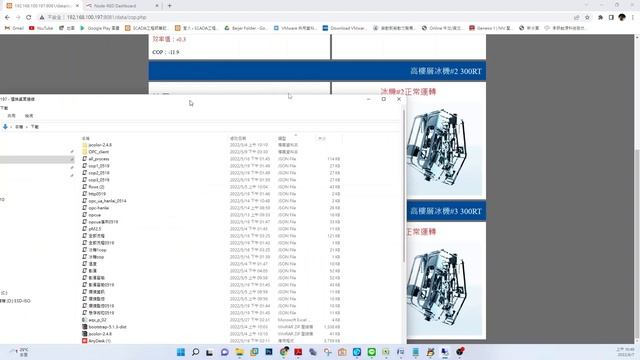
Task: Select the cop2_0519 file
Action: [x=99, y=173]
